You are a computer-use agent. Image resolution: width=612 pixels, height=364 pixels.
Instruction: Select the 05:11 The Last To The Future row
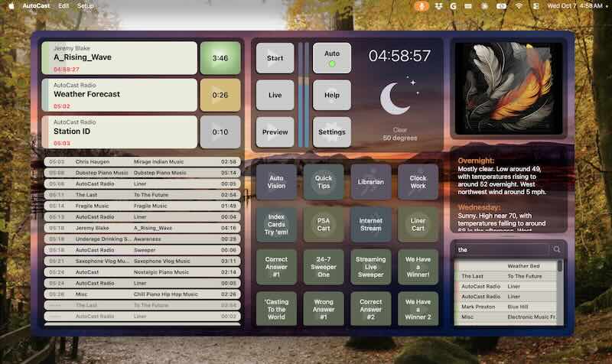[142, 195]
